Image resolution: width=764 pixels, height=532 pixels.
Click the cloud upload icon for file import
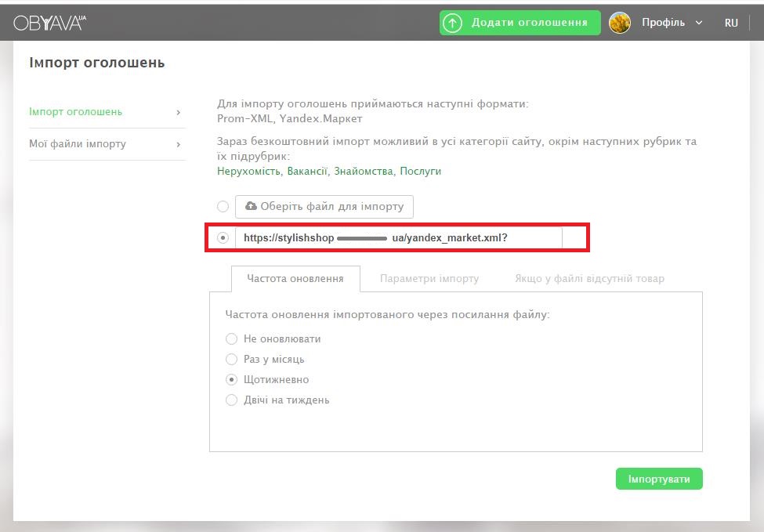[251, 206]
